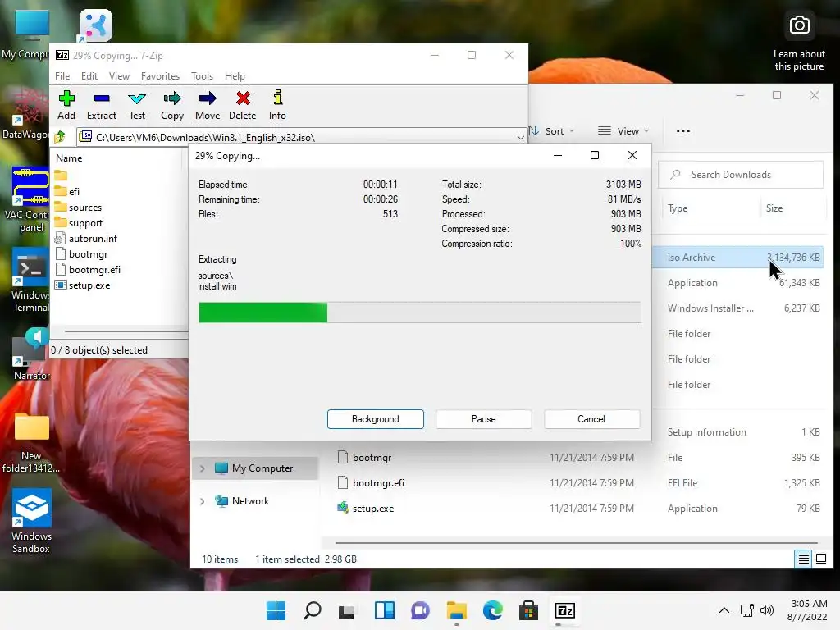Click the Copy icon in 7-Zip toolbar
The width and height of the screenshot is (840, 630).
[172, 98]
